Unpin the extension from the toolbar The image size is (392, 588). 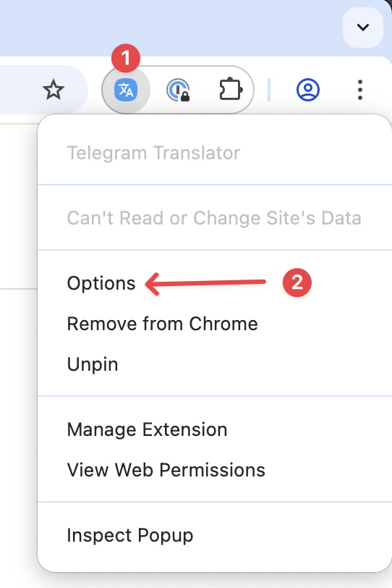click(x=93, y=364)
